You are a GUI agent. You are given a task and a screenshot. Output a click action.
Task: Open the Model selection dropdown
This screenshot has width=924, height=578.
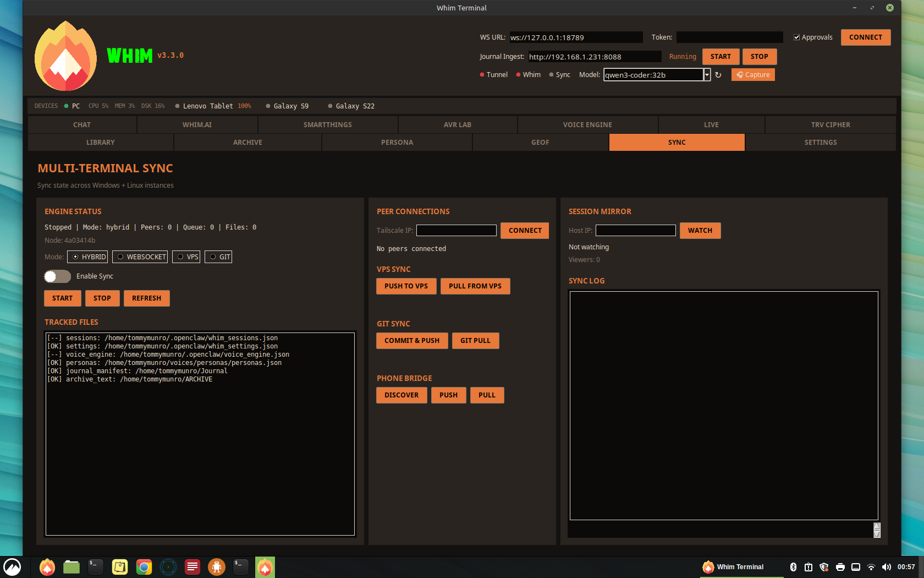[x=707, y=74]
